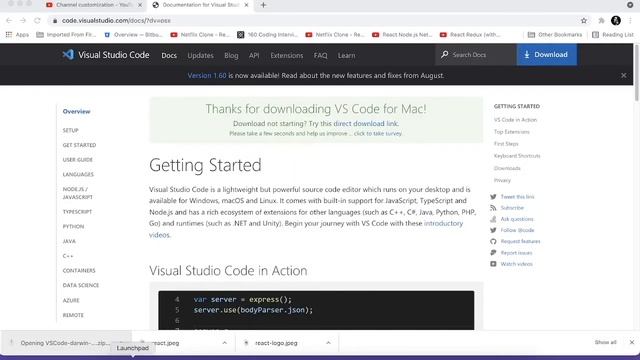Expand the Python sidebar section
This screenshot has width=640, height=360.
(73, 227)
